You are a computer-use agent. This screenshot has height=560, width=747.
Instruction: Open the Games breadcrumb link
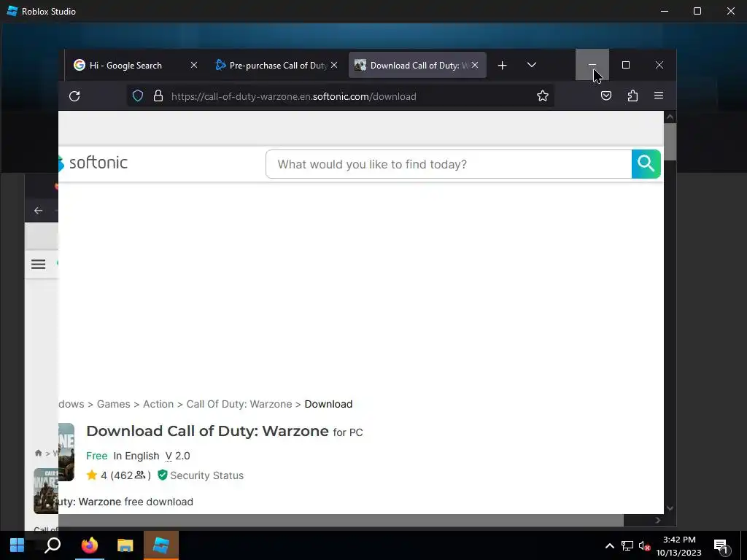pos(113,404)
